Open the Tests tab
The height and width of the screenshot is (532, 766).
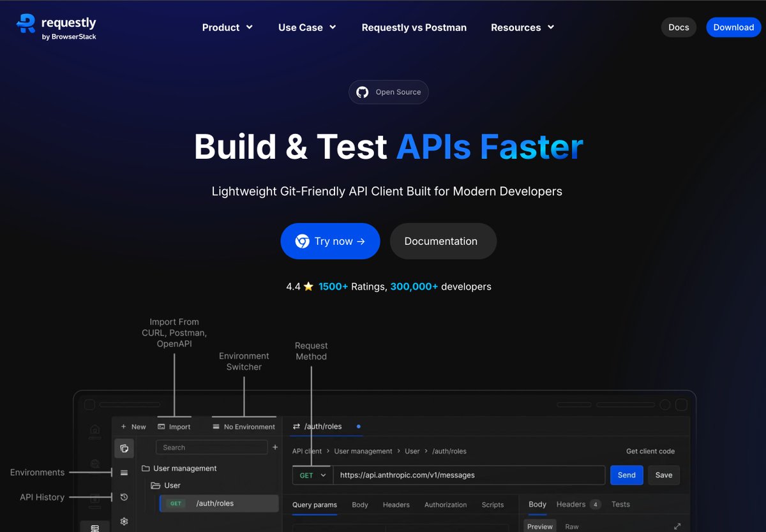tap(620, 505)
